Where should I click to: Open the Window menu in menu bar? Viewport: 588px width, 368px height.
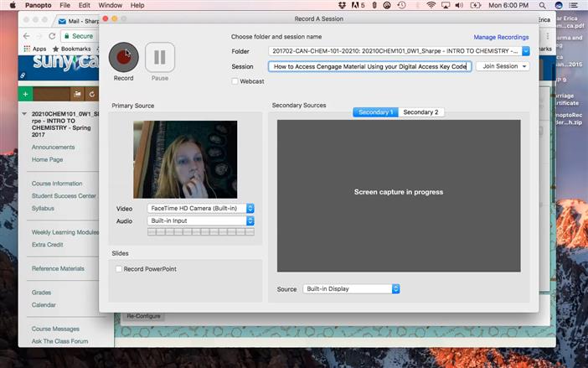[109, 5]
